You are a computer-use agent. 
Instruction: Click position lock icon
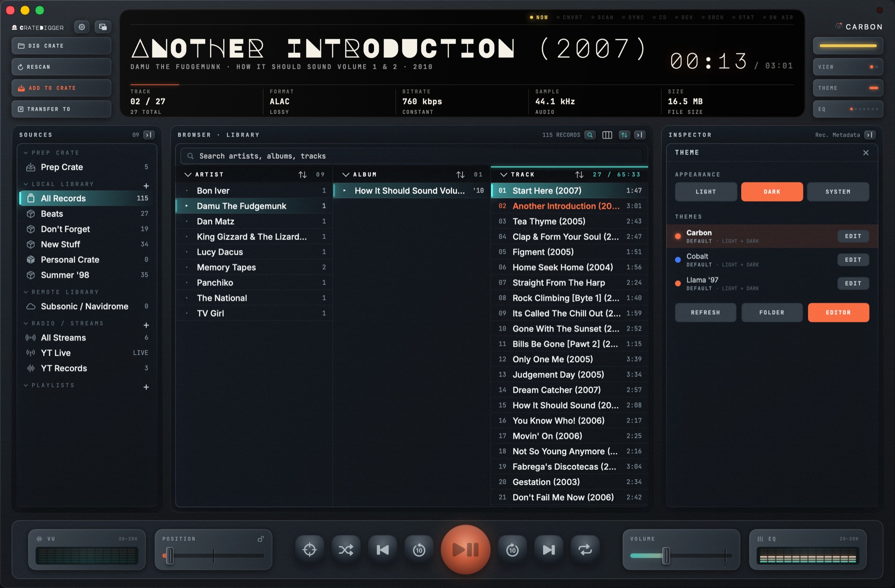(x=260, y=539)
